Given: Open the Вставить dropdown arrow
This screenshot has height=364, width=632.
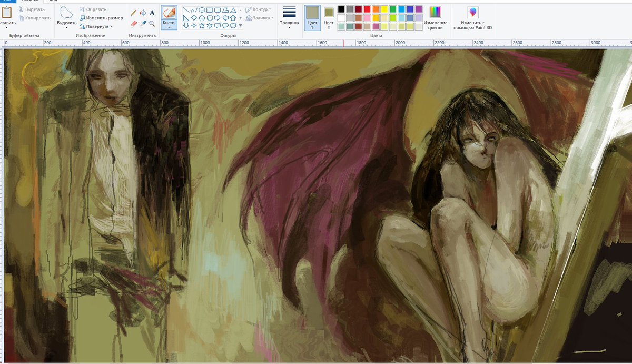Looking at the screenshot, I should point(6,27).
